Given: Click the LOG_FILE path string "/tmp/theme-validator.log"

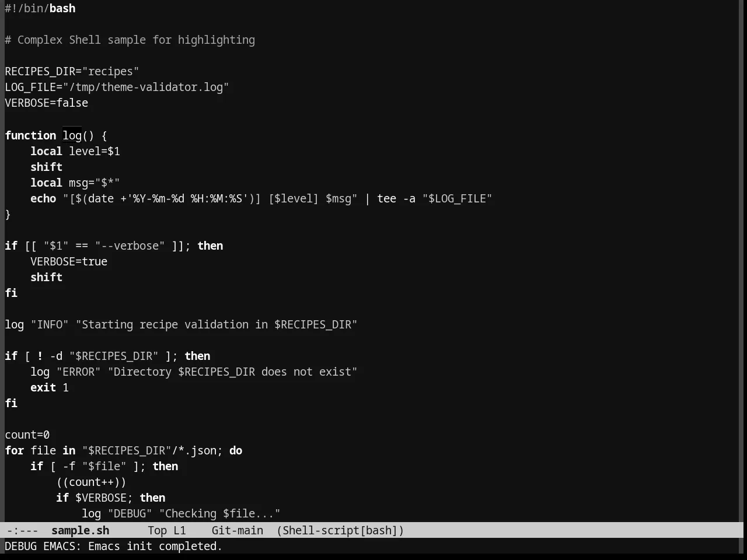Looking at the screenshot, I should click(x=146, y=87).
